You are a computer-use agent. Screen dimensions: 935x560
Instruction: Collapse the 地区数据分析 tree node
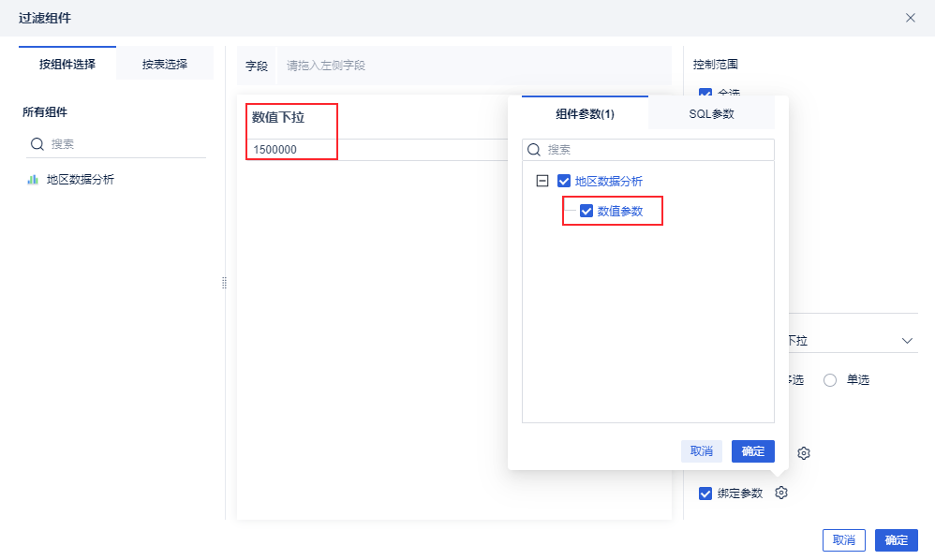[x=542, y=181]
